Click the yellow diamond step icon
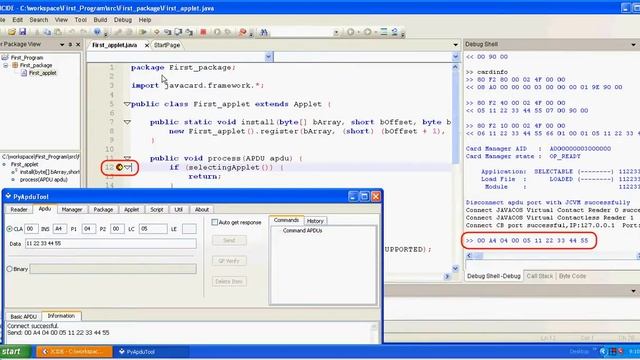640x360 pixels. coord(156,32)
